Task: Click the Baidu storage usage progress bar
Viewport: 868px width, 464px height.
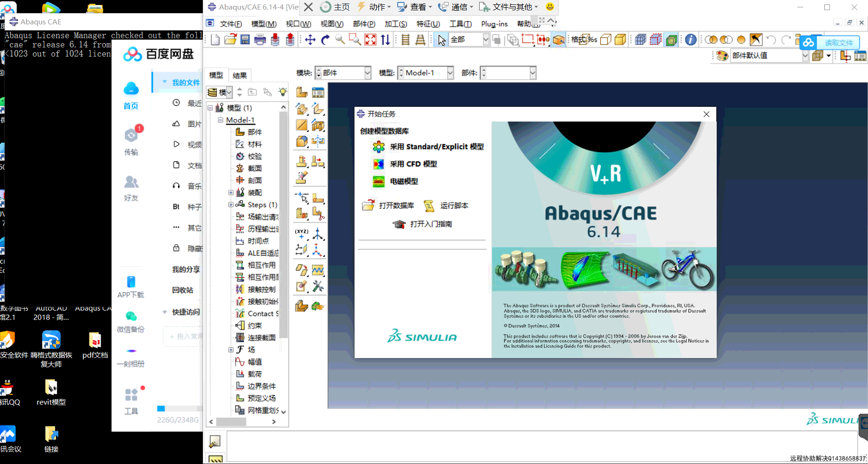Action: [179, 409]
